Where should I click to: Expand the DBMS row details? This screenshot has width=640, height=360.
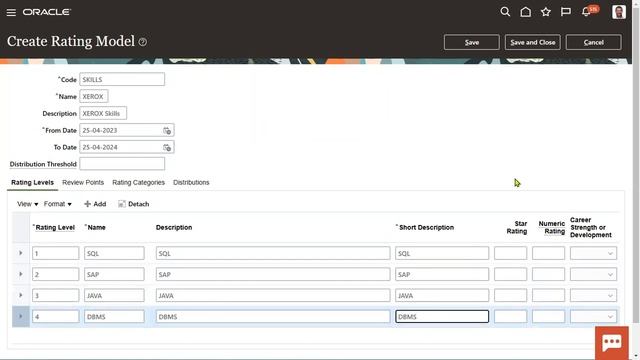21,316
